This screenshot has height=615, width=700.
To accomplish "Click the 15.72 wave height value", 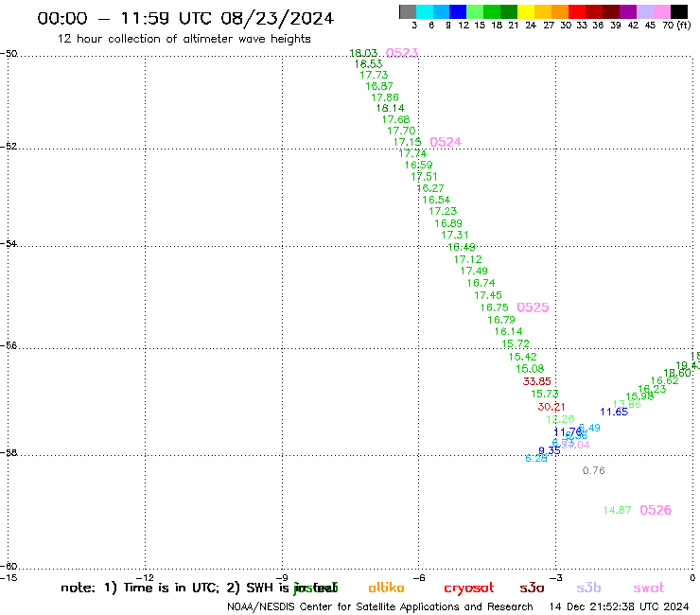I will tap(516, 343).
